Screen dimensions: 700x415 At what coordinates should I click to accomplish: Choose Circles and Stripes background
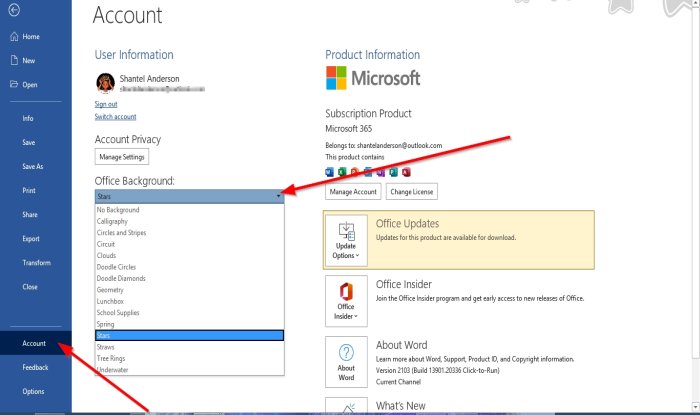coord(190,232)
